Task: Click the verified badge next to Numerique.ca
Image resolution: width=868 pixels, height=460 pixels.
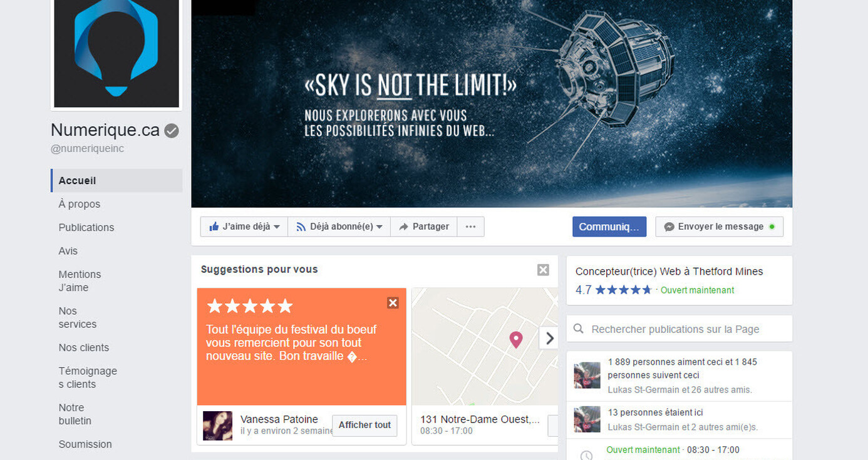Action: coord(172,131)
